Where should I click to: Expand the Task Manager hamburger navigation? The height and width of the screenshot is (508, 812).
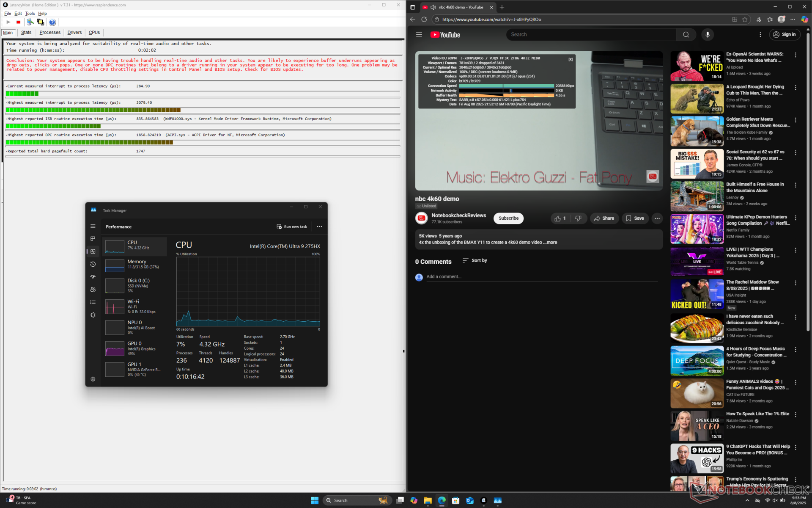93,226
